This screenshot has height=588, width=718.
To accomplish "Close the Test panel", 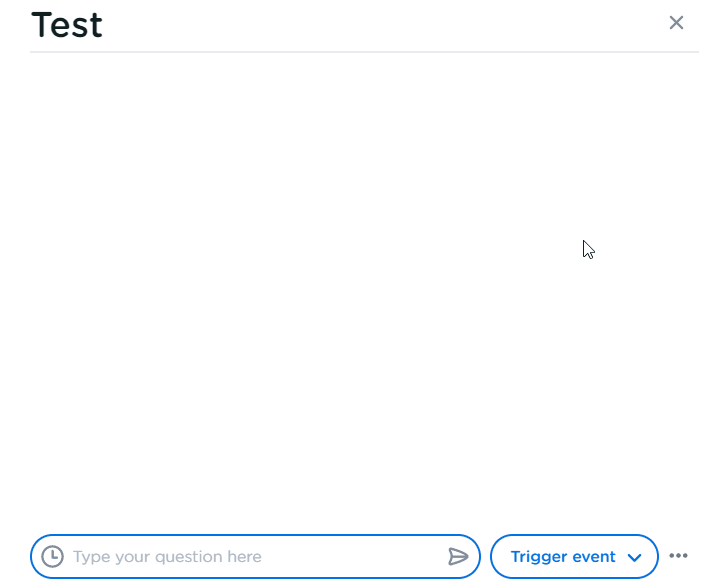I will pos(676,23).
